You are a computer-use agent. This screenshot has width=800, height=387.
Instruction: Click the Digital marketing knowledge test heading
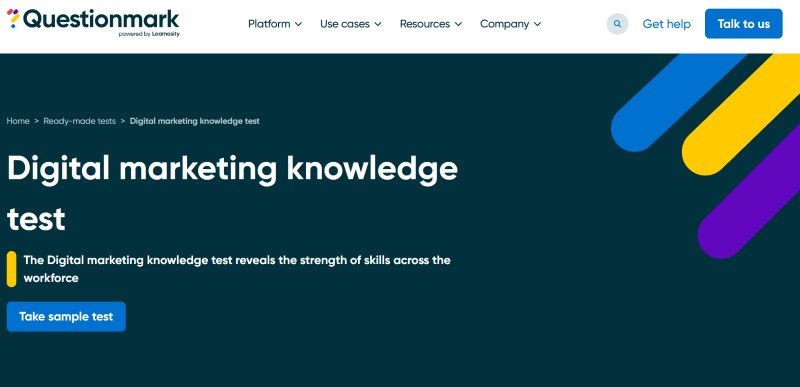coord(232,194)
